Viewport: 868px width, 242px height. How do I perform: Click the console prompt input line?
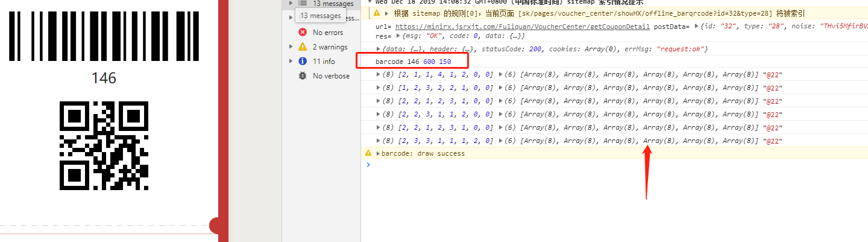[x=614, y=165]
